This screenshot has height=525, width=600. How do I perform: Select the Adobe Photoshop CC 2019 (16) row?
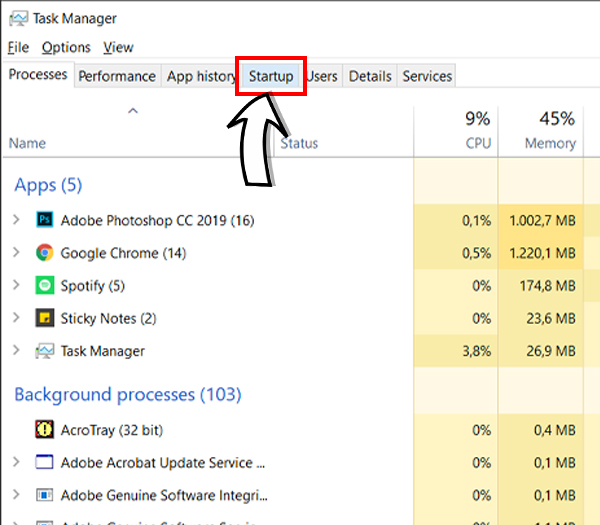pyautogui.click(x=157, y=220)
